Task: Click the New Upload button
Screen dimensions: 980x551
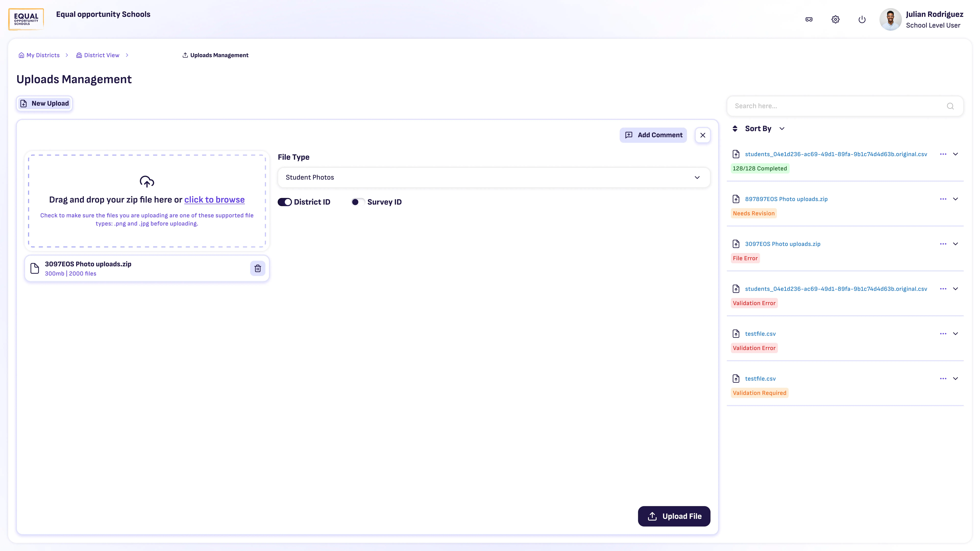Action: pos(44,103)
